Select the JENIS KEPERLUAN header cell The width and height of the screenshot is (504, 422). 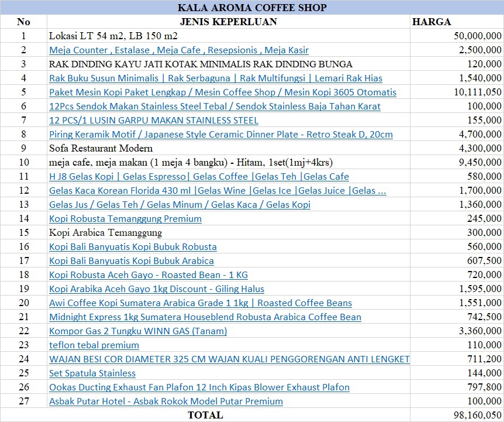pos(229,22)
